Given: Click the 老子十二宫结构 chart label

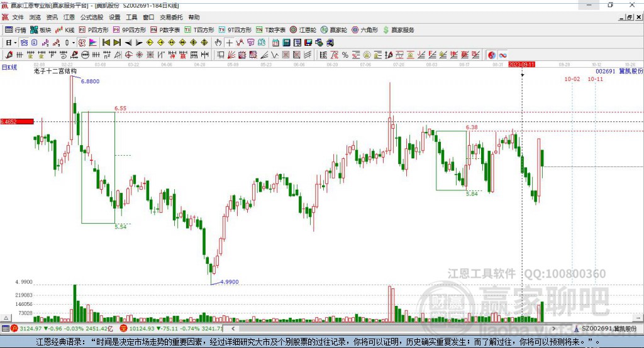Looking at the screenshot, I should (x=55, y=71).
